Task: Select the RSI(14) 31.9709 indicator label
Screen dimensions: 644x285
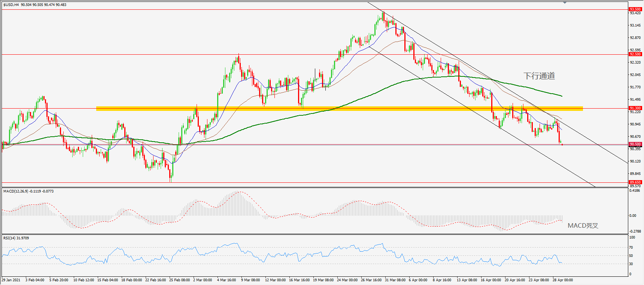Action: [16, 238]
